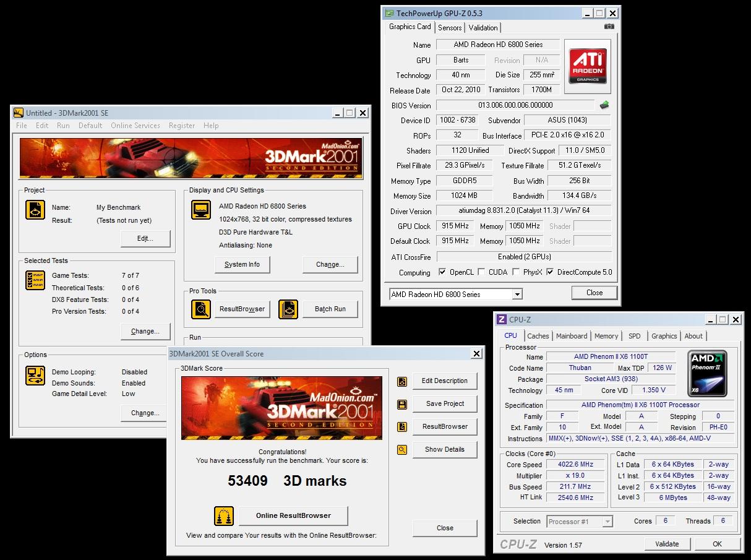Image resolution: width=751 pixels, height=560 pixels.
Task: Click the GPU-Z screenshot camera icon
Action: click(x=609, y=27)
